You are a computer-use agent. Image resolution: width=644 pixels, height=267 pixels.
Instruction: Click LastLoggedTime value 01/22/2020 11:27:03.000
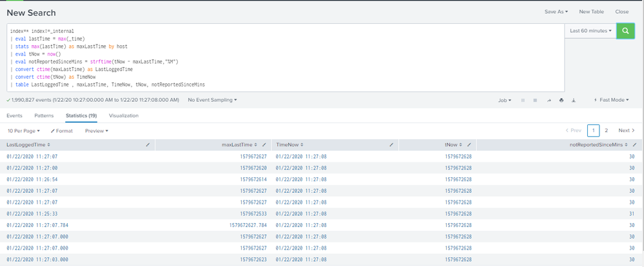(37, 260)
